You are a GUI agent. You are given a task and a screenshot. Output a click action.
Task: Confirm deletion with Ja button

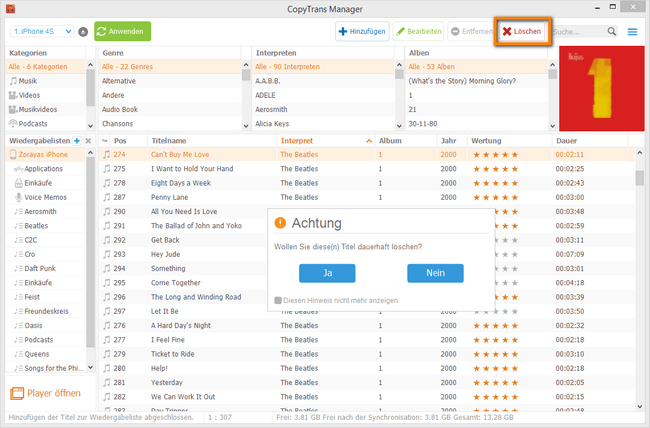point(327,273)
